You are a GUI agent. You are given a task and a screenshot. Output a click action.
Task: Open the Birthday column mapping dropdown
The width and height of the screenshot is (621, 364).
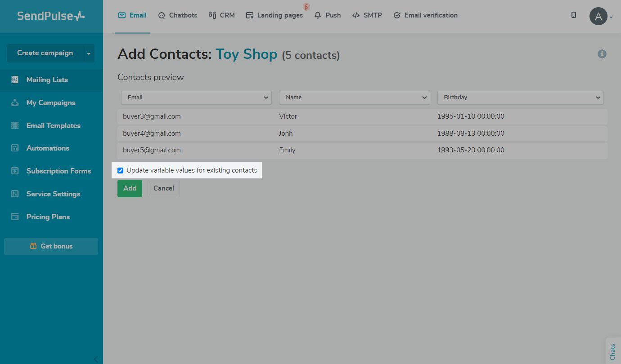(x=520, y=98)
